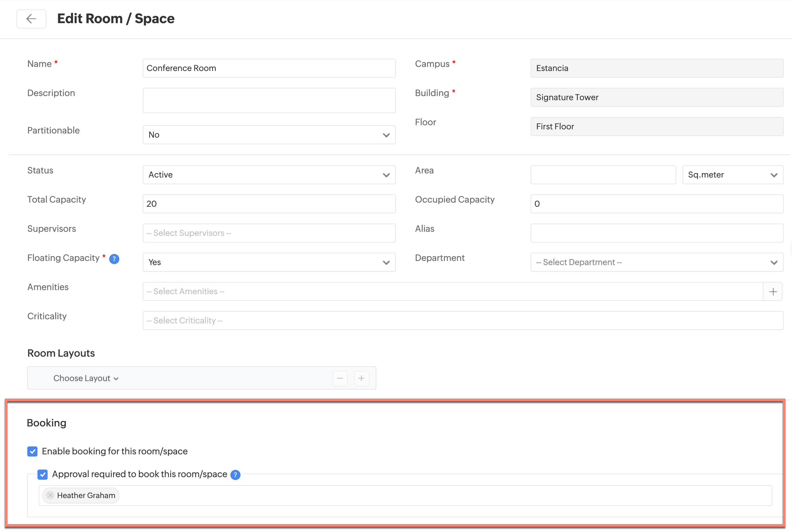Open the Status dropdown
Viewport: 792px width, 532px height.
point(269,175)
